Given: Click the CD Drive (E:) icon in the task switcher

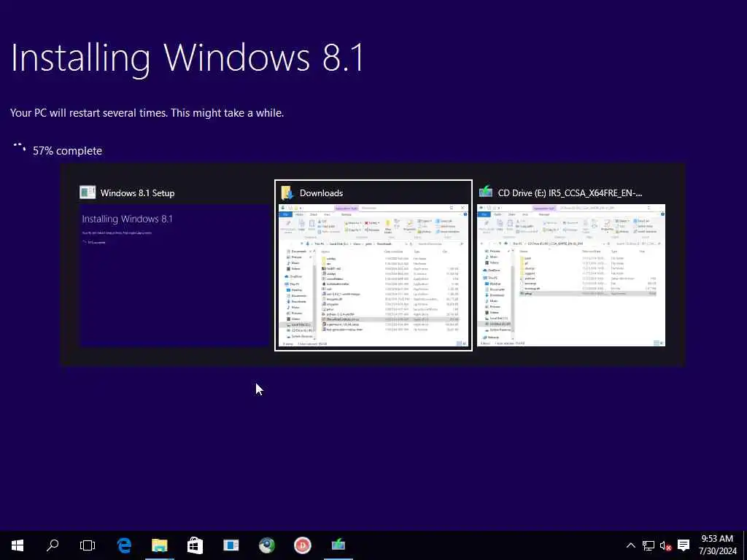Looking at the screenshot, I should (x=485, y=192).
